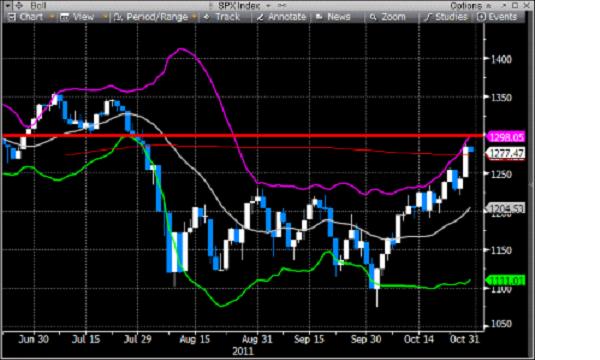Click the Zoom magnifier icon

tap(373, 17)
